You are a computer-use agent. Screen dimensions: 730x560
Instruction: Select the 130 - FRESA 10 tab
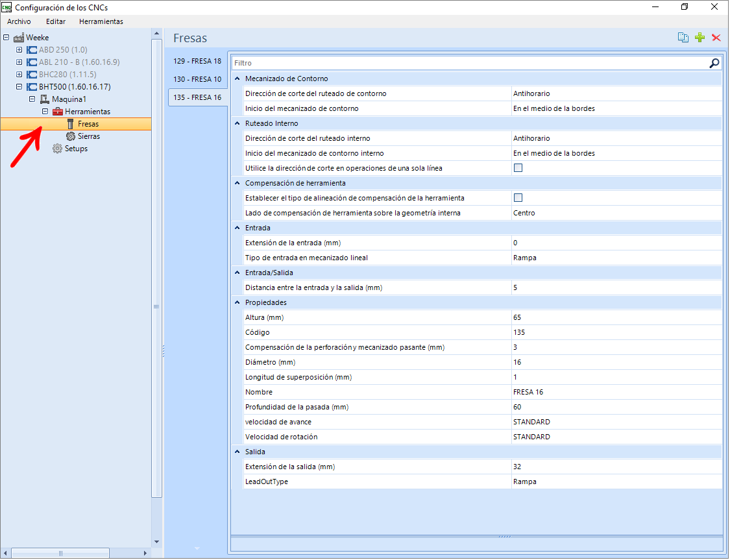197,79
